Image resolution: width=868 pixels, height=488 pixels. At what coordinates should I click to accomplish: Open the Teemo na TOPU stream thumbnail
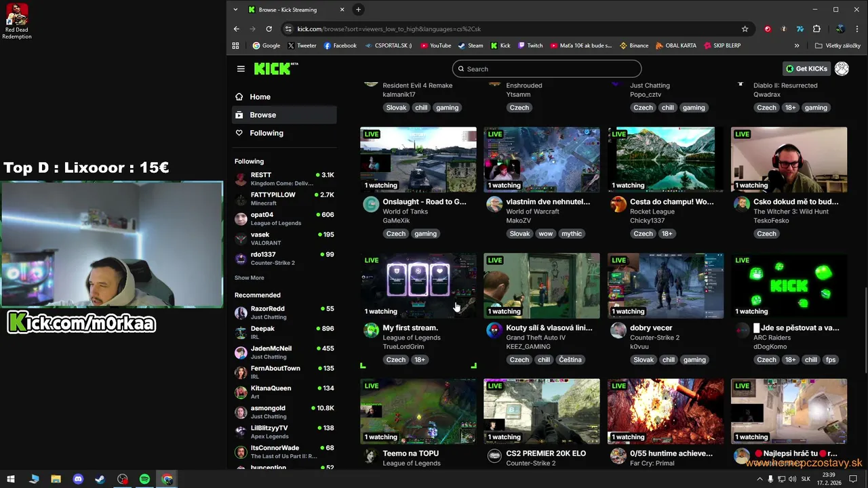click(x=418, y=411)
